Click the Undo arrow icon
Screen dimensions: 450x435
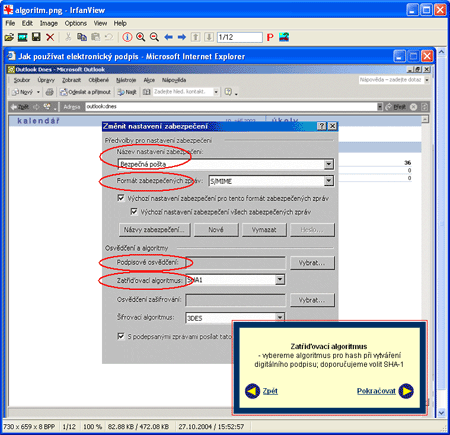[x=109, y=37]
